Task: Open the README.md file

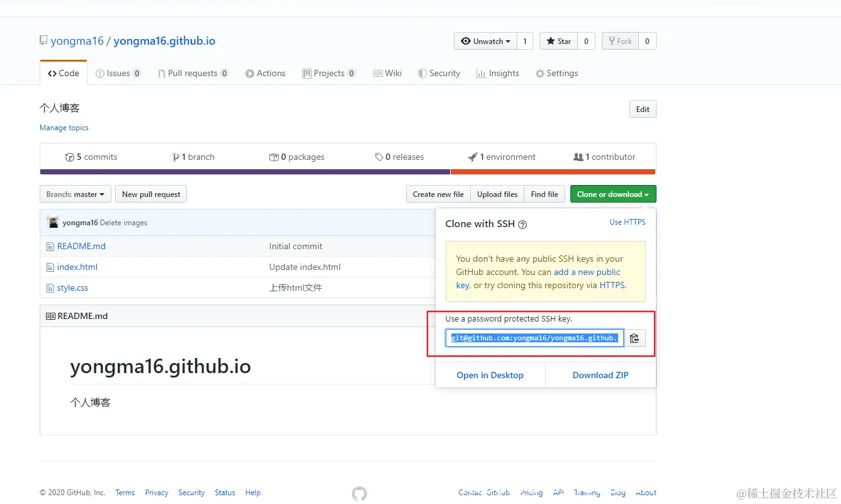Action: click(x=81, y=246)
